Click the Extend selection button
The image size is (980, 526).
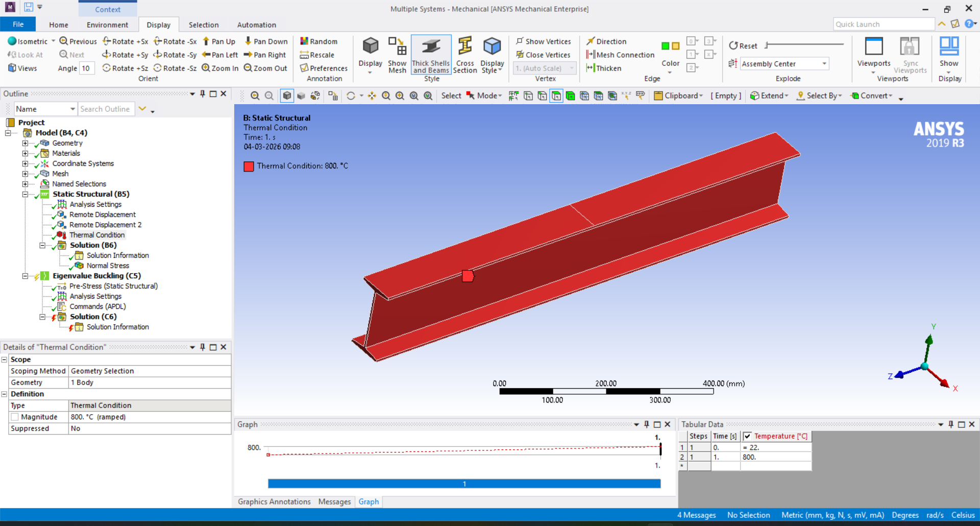point(769,95)
